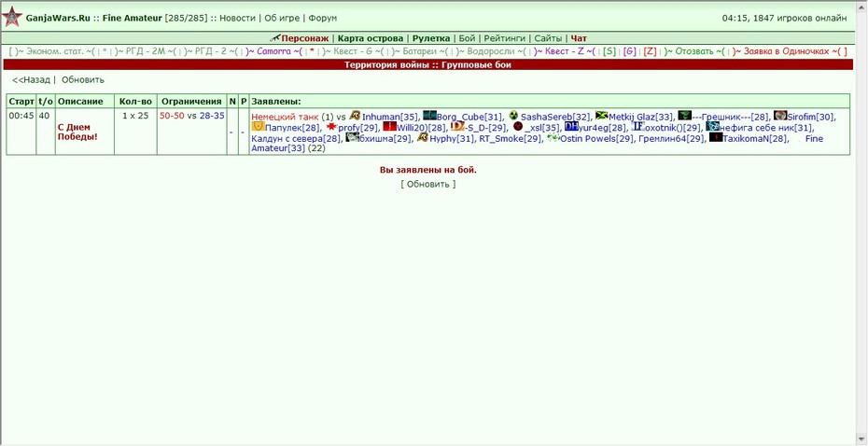
Task: Click Fine Amateur name in header
Action: click(x=133, y=19)
